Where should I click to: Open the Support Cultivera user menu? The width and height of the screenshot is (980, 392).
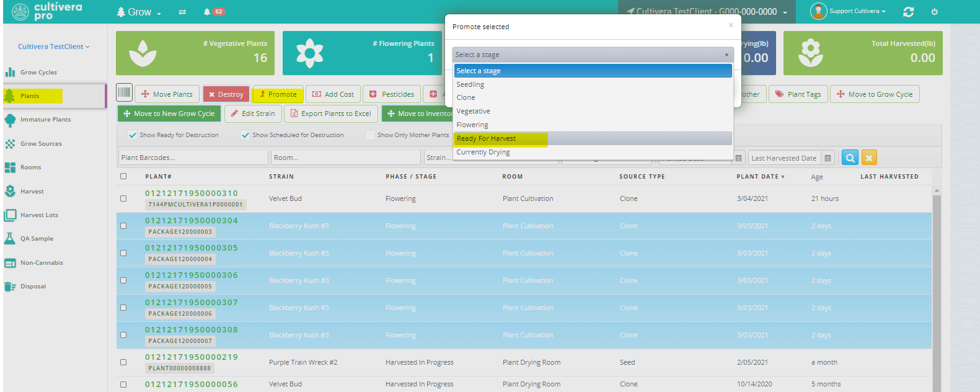pos(857,11)
